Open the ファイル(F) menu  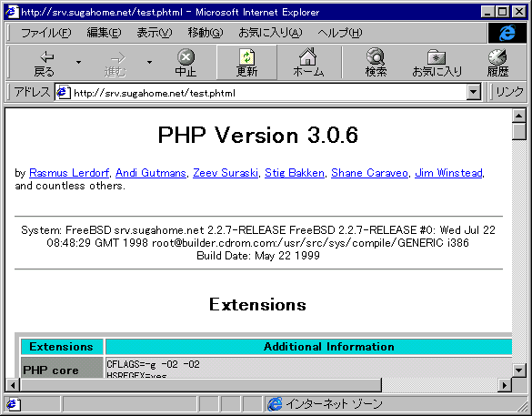(x=45, y=33)
